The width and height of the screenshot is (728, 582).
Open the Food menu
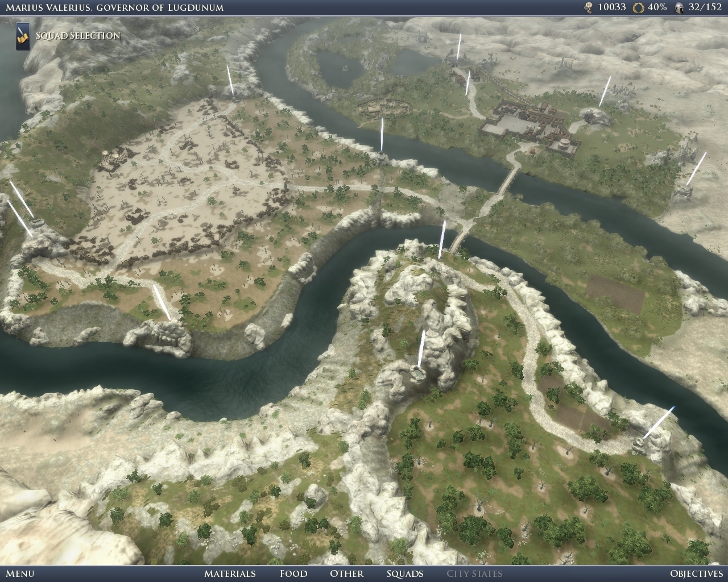(x=293, y=573)
